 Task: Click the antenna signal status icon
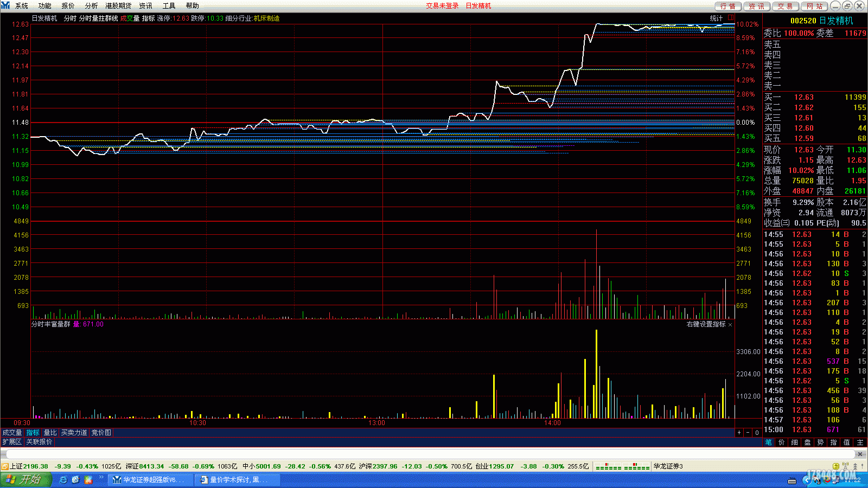click(x=845, y=466)
